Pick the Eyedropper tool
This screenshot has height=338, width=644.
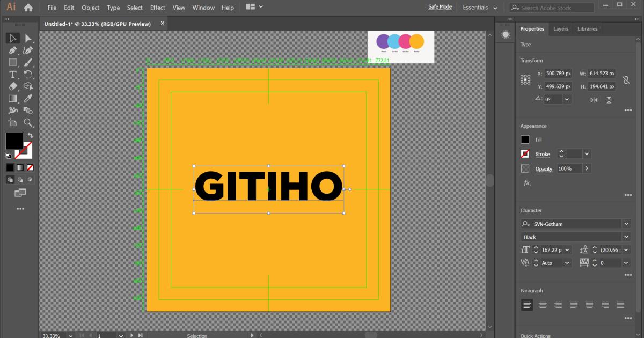click(28, 98)
